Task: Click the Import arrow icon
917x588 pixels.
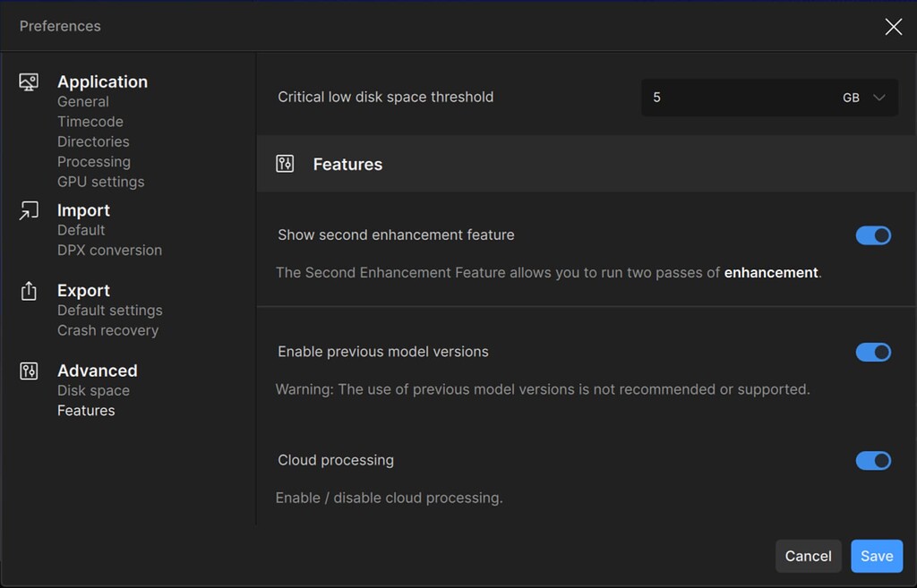Action: tap(29, 211)
